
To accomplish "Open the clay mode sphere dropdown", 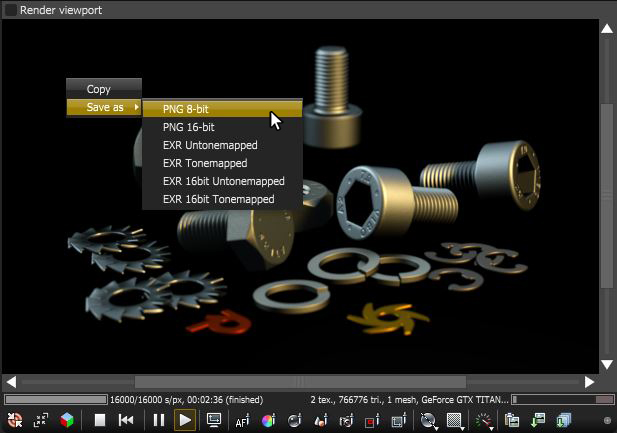I will (429, 420).
